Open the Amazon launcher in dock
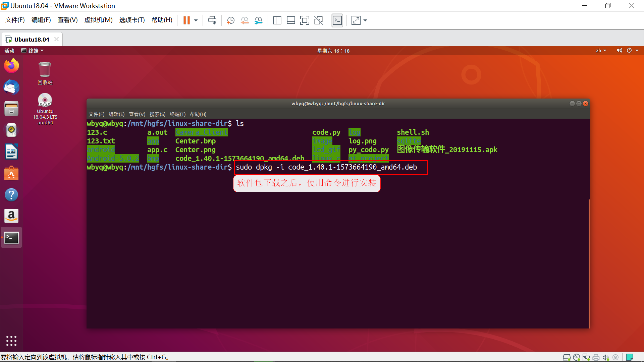This screenshot has width=644, height=362. click(11, 216)
